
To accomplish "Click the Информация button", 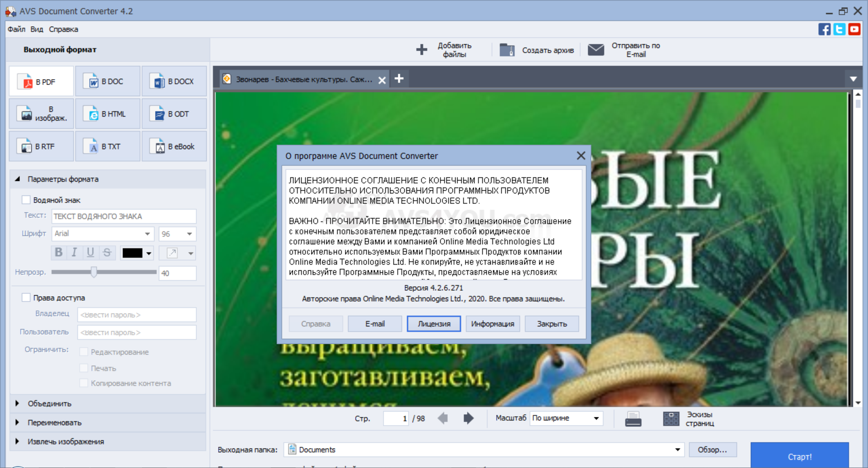I will click(493, 324).
